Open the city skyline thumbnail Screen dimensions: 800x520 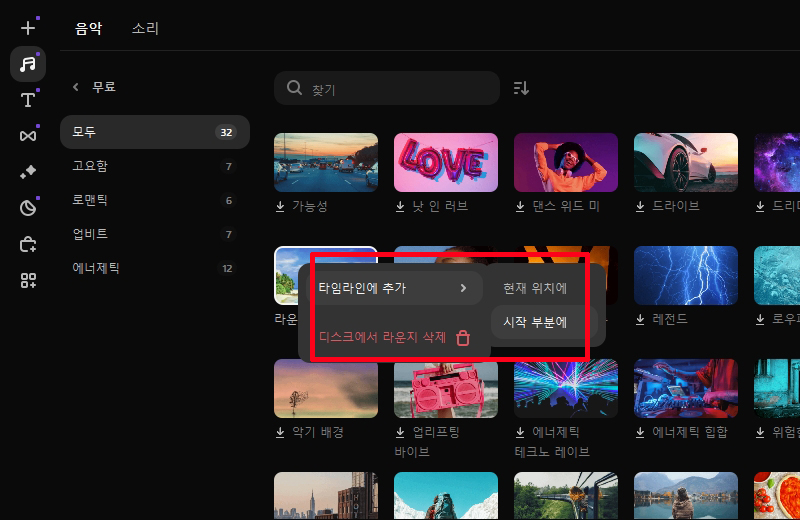pos(326,496)
